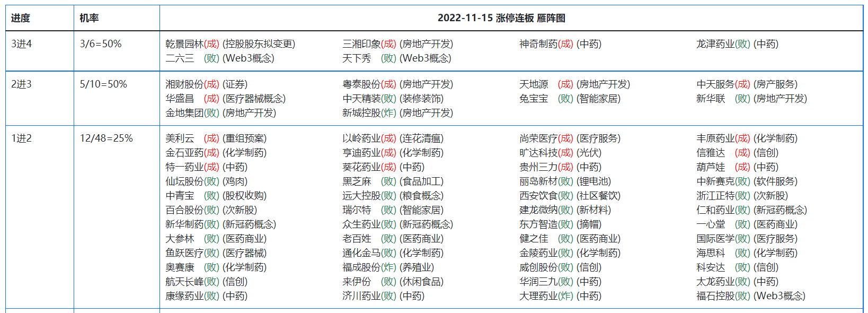The width and height of the screenshot is (868, 313).
Task: Select the 12/48=25% probability cell
Action: click(x=106, y=138)
